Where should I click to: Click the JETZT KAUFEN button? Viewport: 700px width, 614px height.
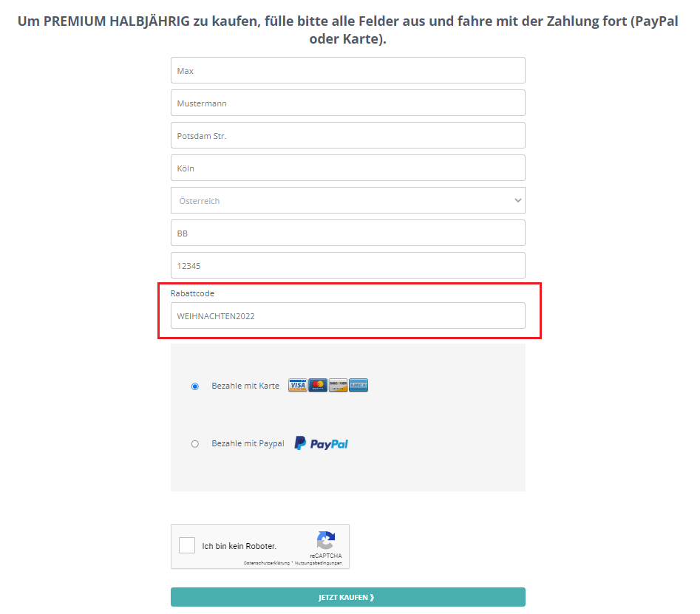347,597
